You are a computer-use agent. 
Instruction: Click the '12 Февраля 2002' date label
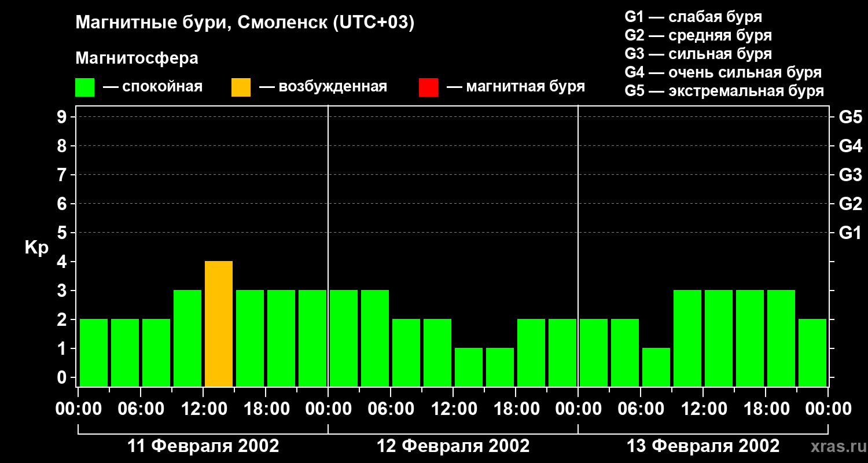point(453,446)
